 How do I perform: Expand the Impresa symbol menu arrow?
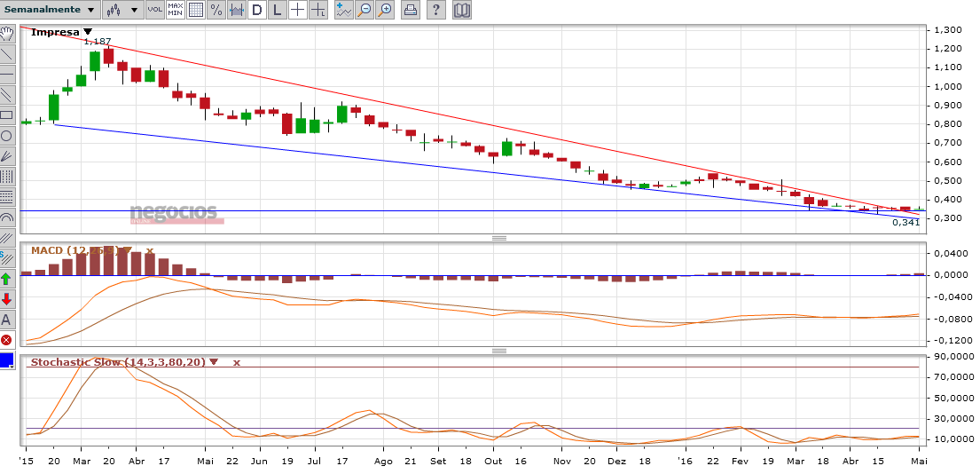pyautogui.click(x=87, y=32)
